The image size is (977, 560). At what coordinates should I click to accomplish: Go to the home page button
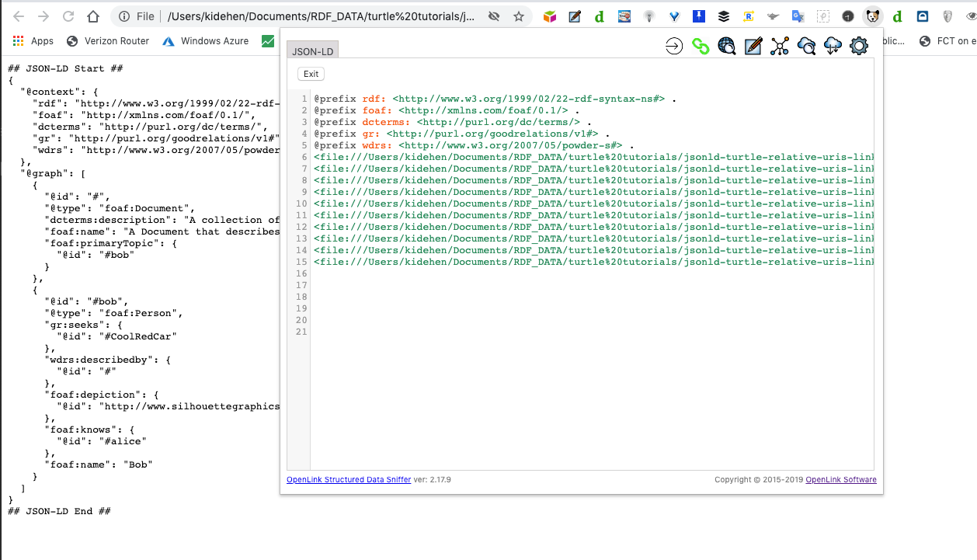click(93, 16)
